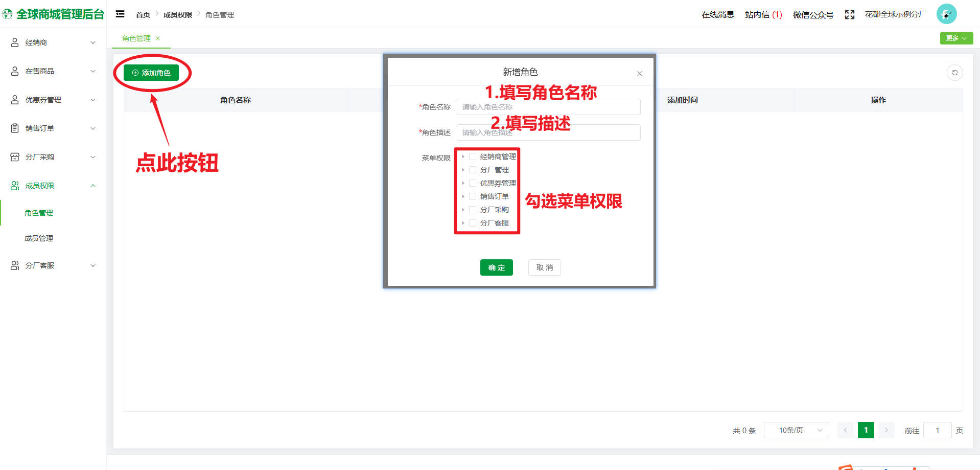Close the 角色管理 tab via its X
980x470 pixels.
[x=158, y=38]
